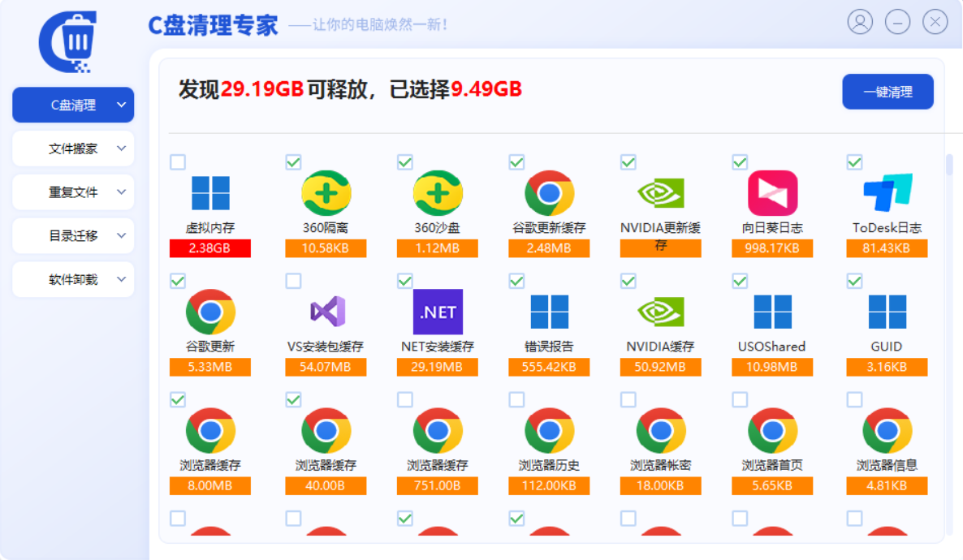Click the 浏览器首页 Chrome icon

click(x=773, y=430)
